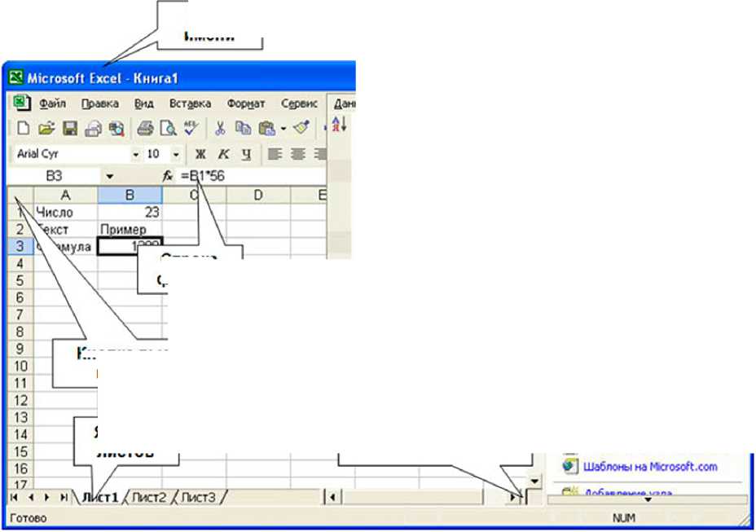
Task: Select cell containing Пример
Action: click(x=130, y=230)
